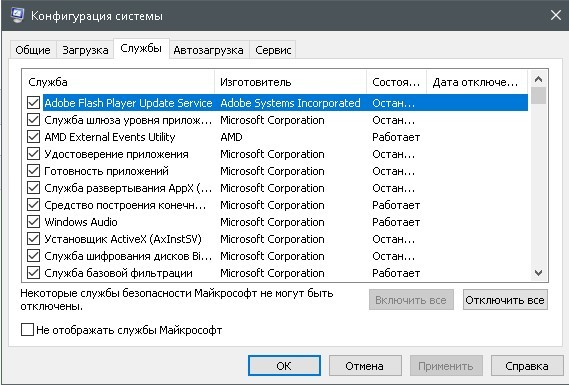Select the Службы tab
The width and height of the screenshot is (569, 385).
pyautogui.click(x=141, y=48)
